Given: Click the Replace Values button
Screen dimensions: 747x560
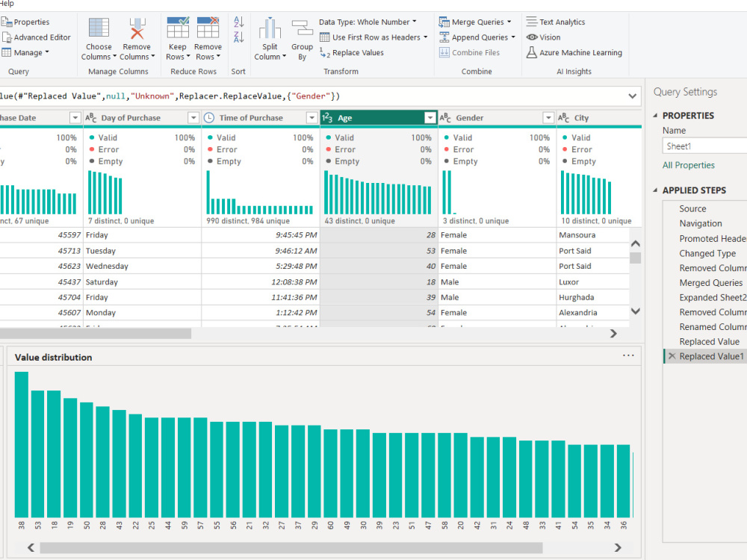Looking at the screenshot, I should tap(352, 52).
